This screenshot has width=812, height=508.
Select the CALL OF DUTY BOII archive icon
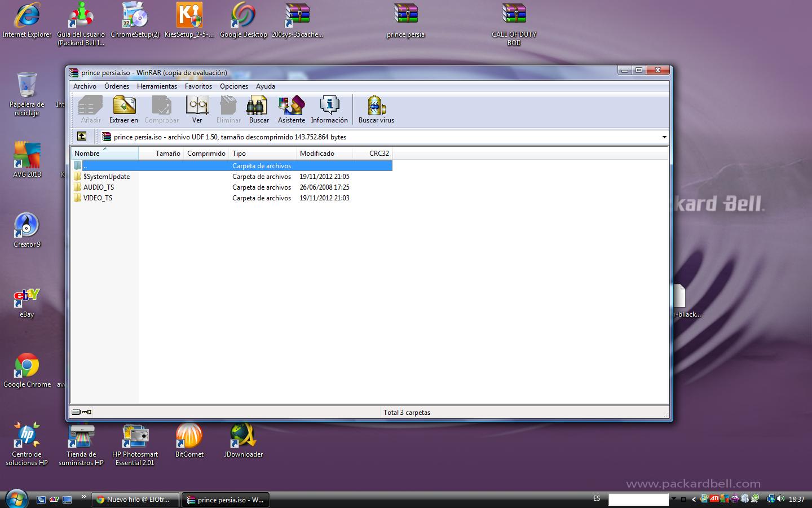click(514, 24)
